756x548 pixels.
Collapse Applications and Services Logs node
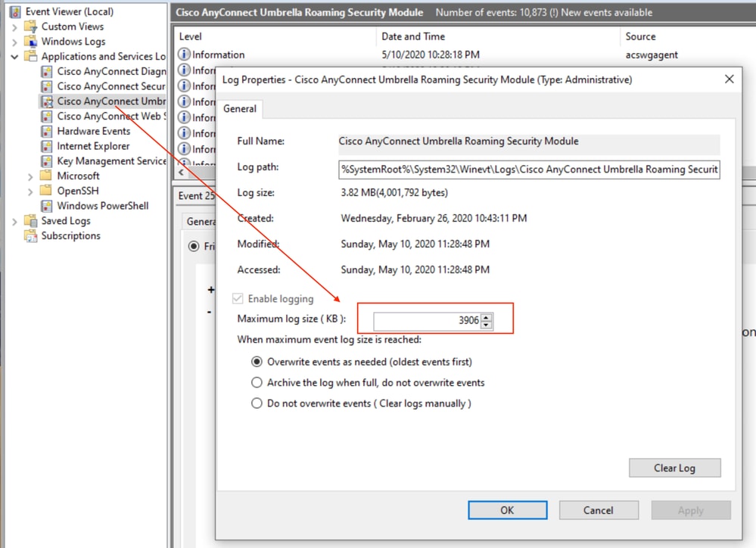tap(14, 57)
